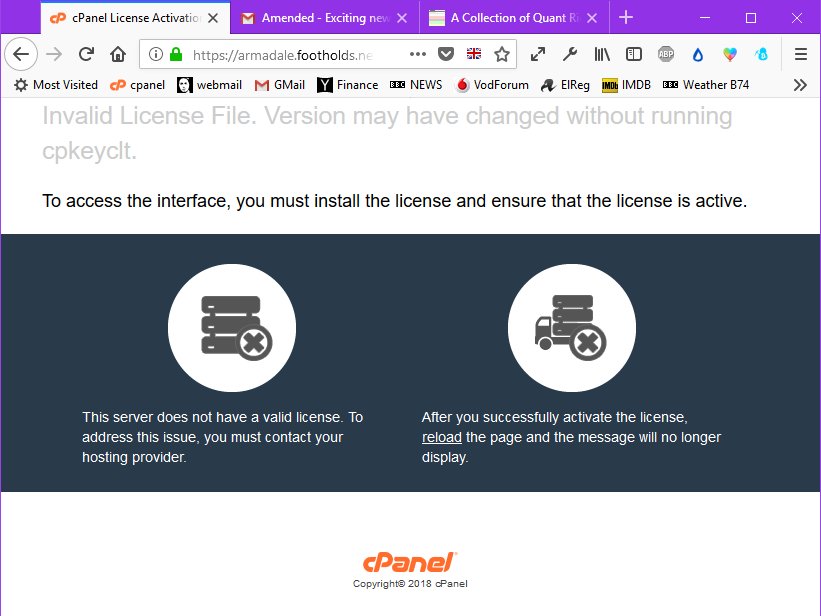
Task: Close the Amended - Exciting new tab
Action: [402, 18]
